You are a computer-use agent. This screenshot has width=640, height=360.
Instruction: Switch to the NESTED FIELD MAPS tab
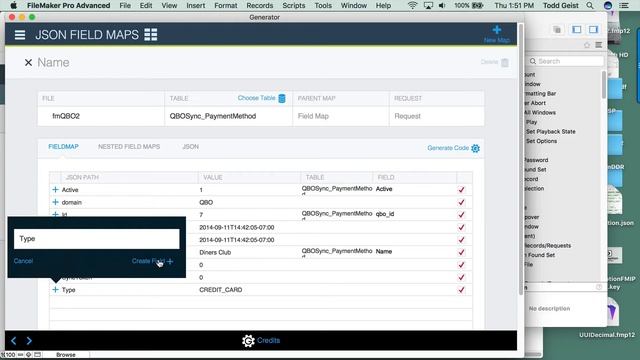[129, 147]
